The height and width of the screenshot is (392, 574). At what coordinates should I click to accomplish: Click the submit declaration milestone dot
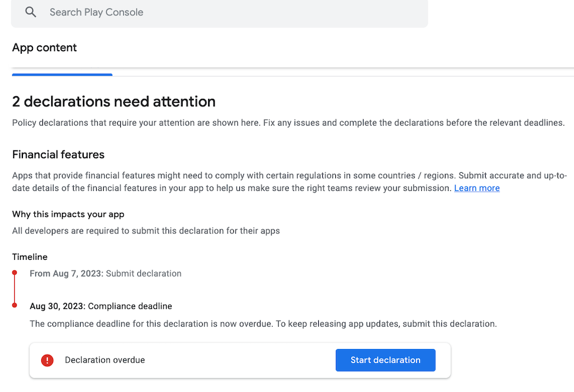pyautogui.click(x=14, y=271)
